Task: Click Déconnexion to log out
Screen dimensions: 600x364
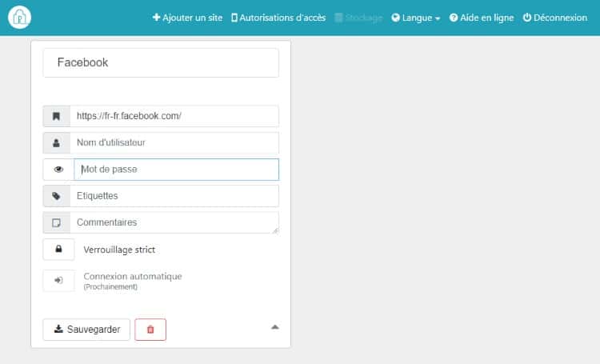Action: 555,18
